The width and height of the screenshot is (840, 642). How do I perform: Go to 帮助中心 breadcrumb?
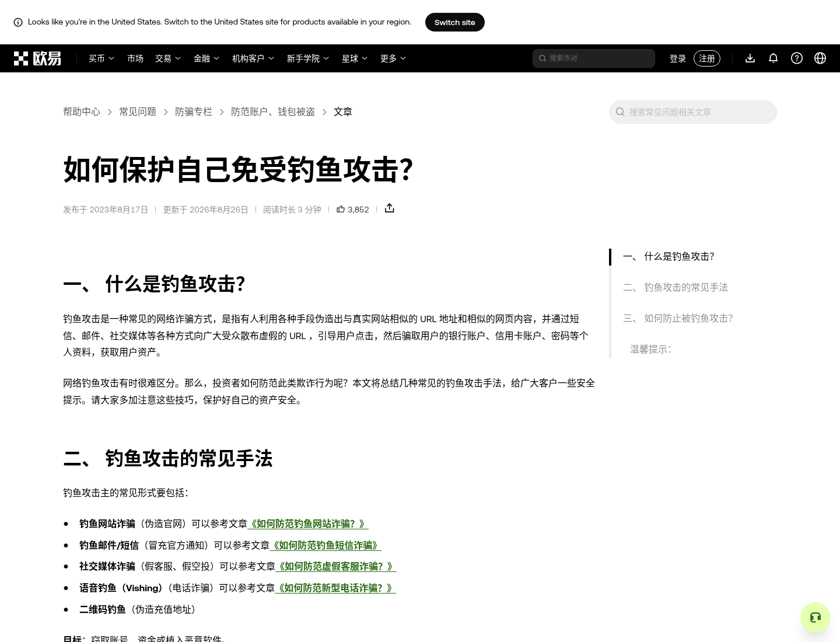[x=82, y=111]
